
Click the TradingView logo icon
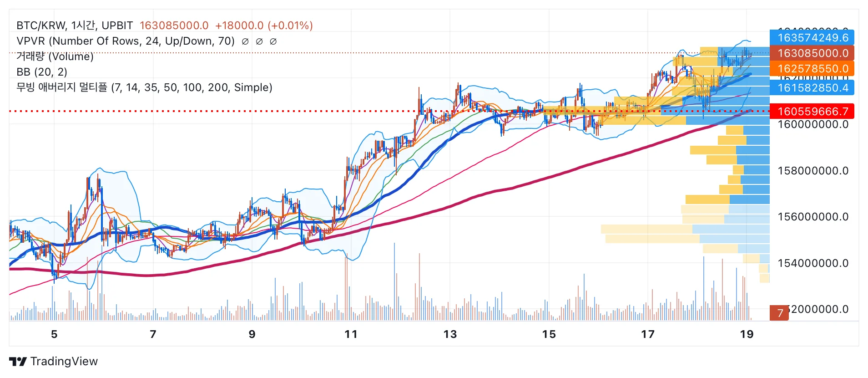pyautogui.click(x=18, y=362)
